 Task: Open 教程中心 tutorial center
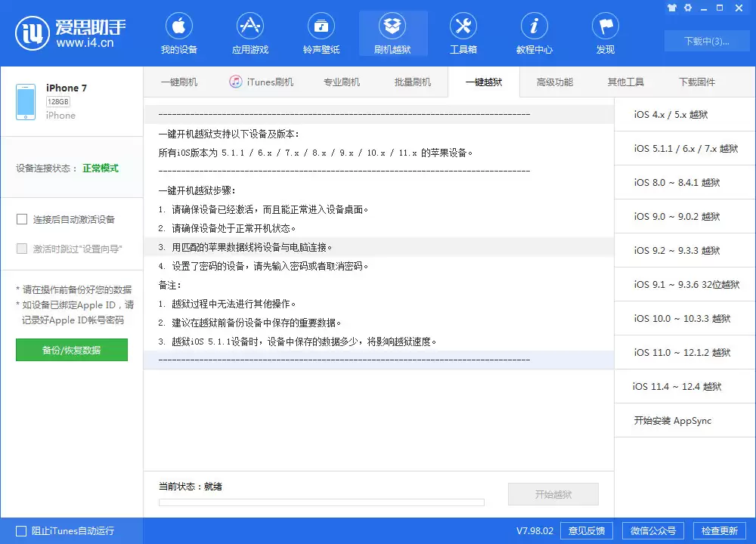[534, 33]
